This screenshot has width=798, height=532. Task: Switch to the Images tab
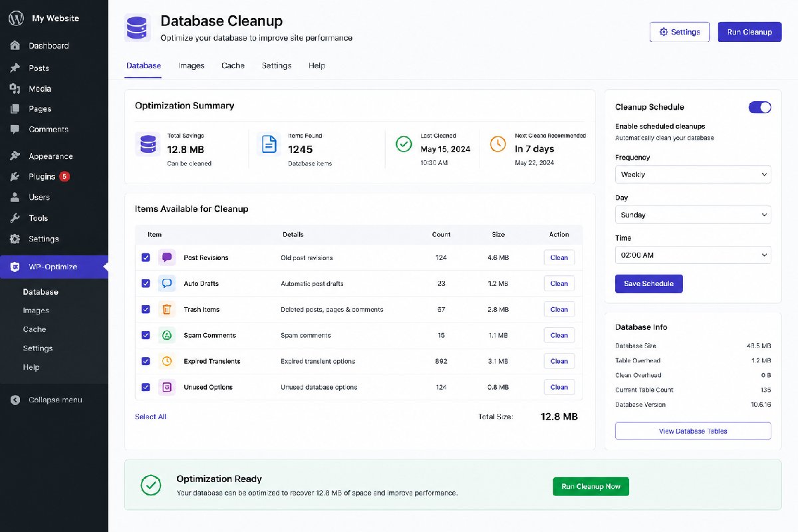point(192,66)
